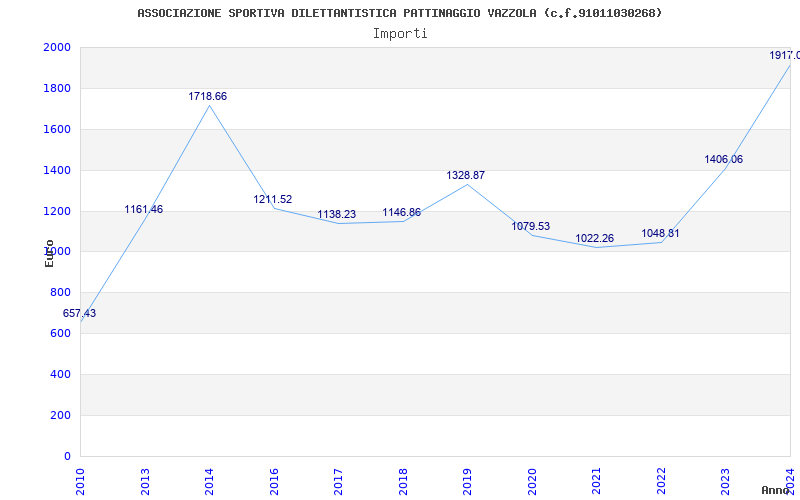Click the 'Anno' x-axis label

pos(776,490)
